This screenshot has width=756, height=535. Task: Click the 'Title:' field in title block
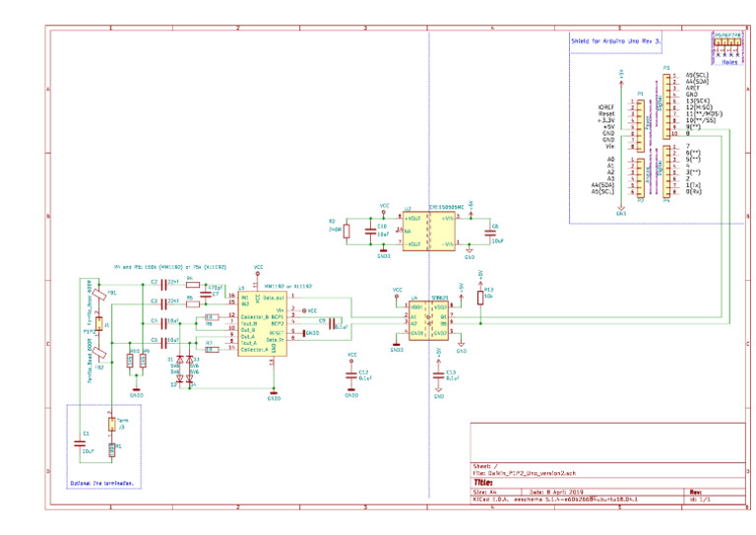tap(483, 483)
